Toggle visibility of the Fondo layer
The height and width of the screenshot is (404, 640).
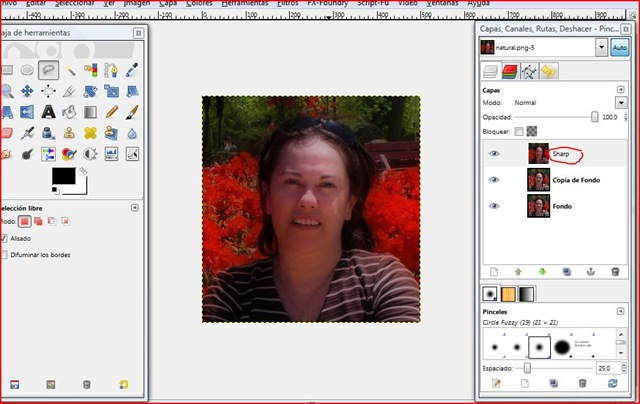pos(494,205)
